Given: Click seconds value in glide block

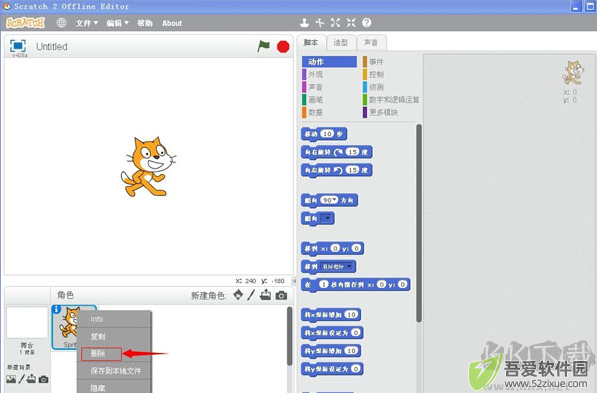Looking at the screenshot, I should [323, 284].
